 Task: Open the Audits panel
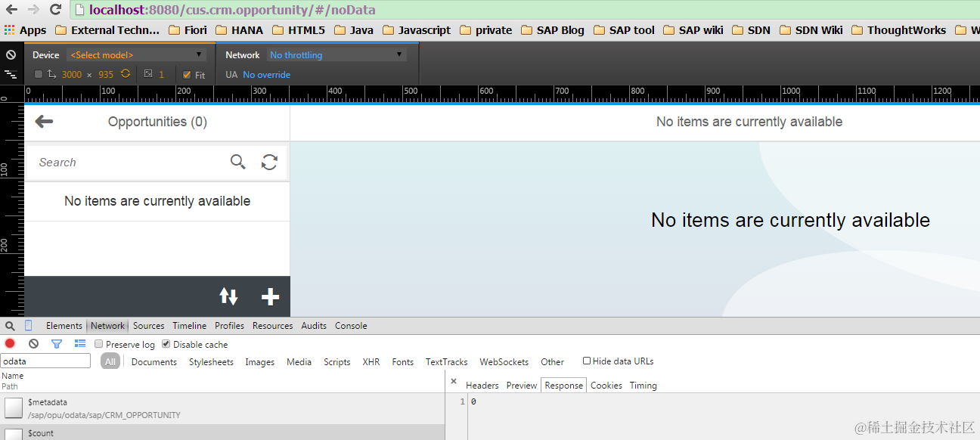click(x=314, y=326)
